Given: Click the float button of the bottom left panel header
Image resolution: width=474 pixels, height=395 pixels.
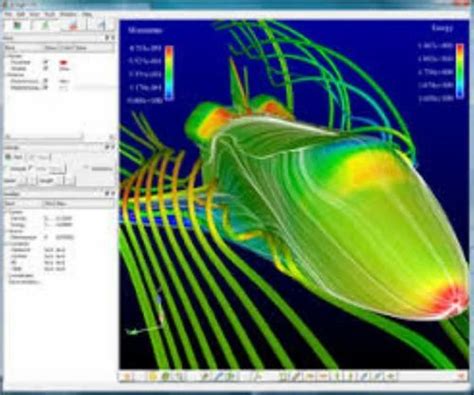Looking at the screenshot, I should coord(107,193).
